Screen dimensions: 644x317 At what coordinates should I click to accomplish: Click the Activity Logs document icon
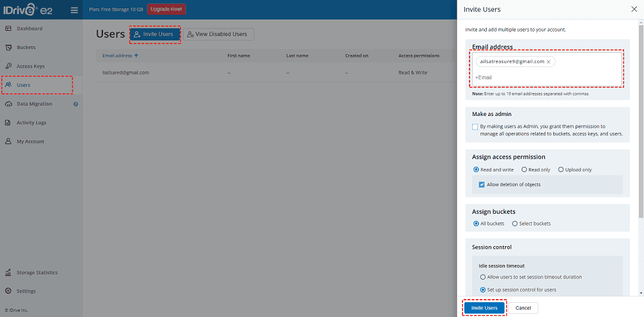point(8,122)
